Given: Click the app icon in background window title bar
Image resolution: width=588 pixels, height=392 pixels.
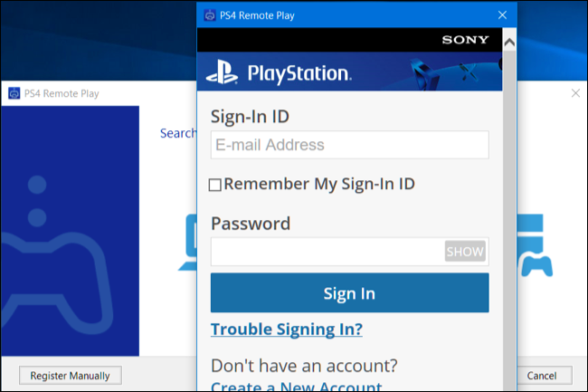Looking at the screenshot, I should (x=14, y=93).
